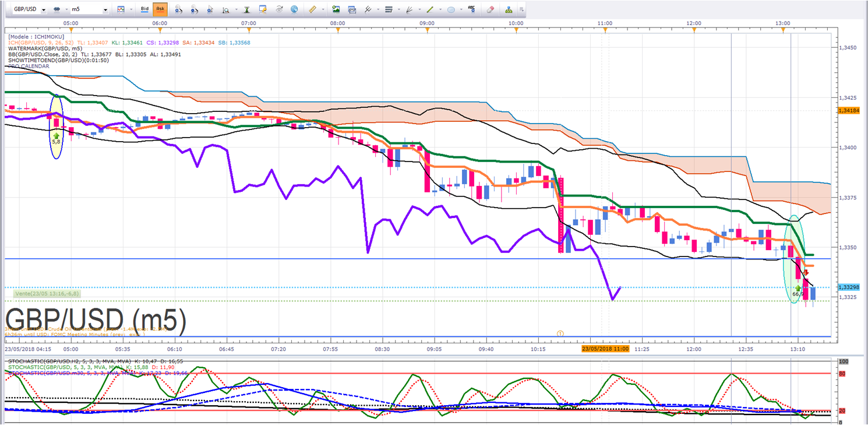This screenshot has width=868, height=425.
Task: Click the green vertical fit icon
Action: coord(248,10)
